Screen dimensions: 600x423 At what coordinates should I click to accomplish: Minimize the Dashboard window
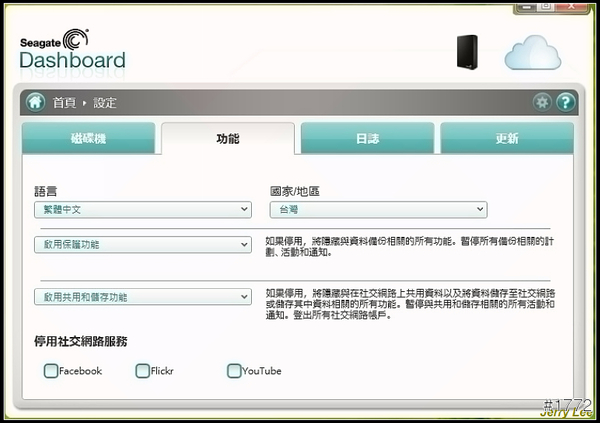point(526,7)
